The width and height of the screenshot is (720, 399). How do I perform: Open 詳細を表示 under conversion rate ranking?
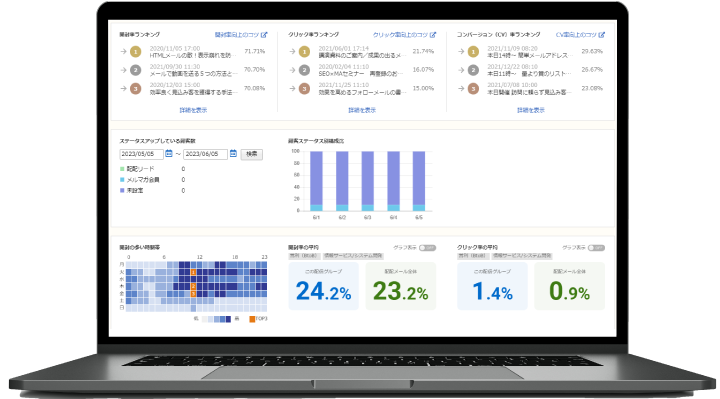point(531,110)
